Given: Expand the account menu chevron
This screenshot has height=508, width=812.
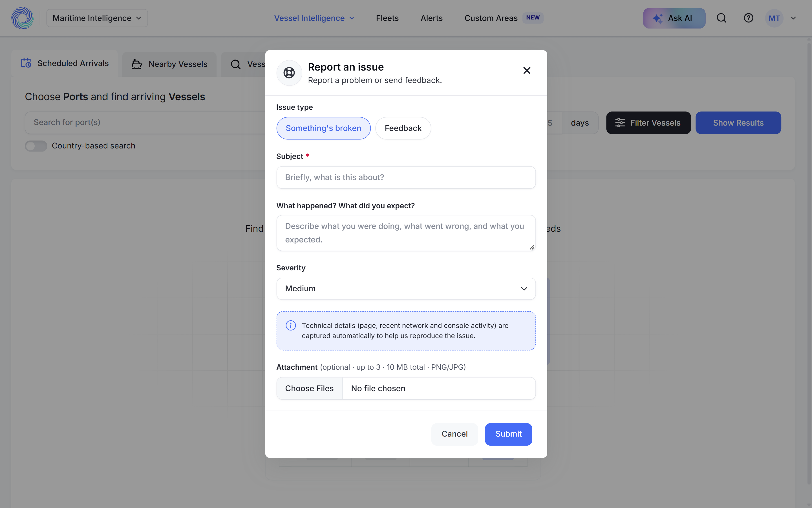Looking at the screenshot, I should [793, 18].
